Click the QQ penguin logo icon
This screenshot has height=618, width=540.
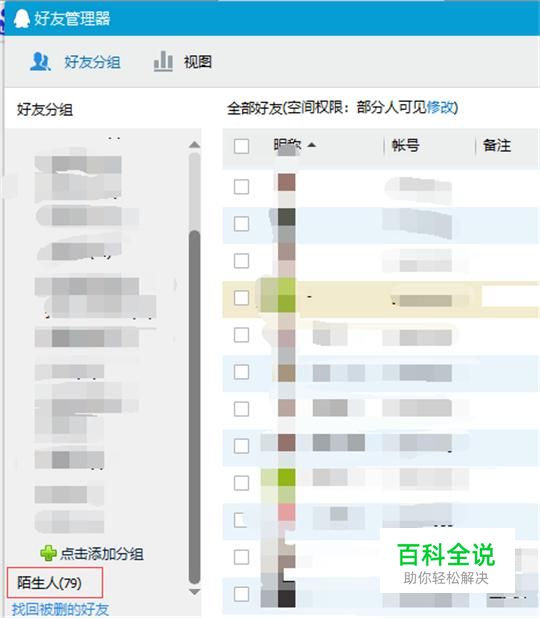tap(21, 18)
